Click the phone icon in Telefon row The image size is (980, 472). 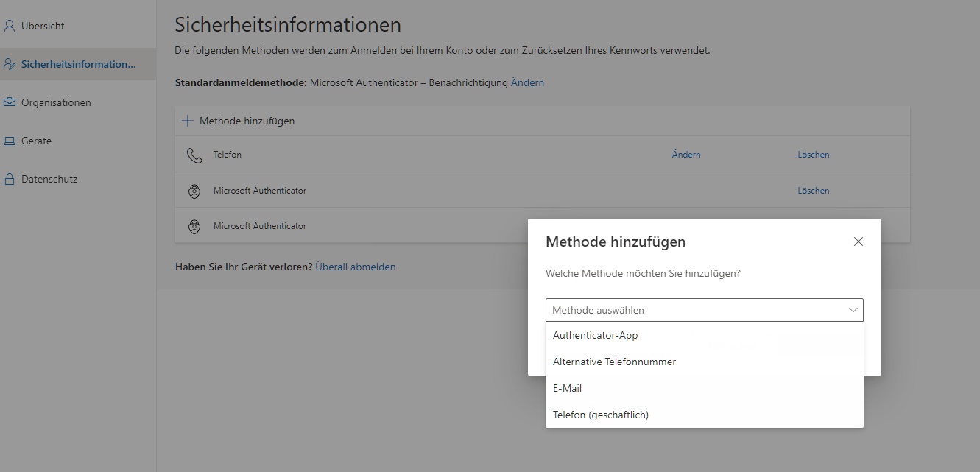pyautogui.click(x=194, y=155)
